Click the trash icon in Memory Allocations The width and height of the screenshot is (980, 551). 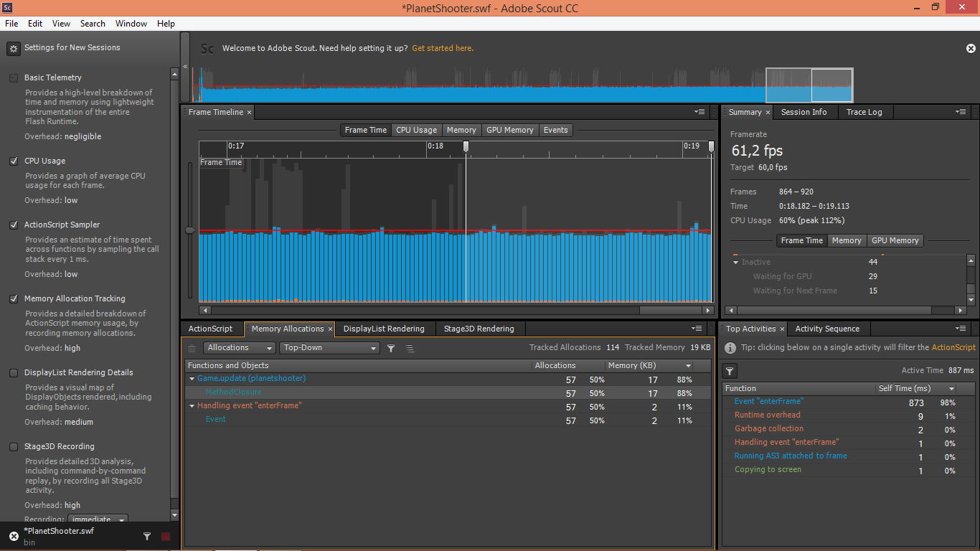coord(192,349)
